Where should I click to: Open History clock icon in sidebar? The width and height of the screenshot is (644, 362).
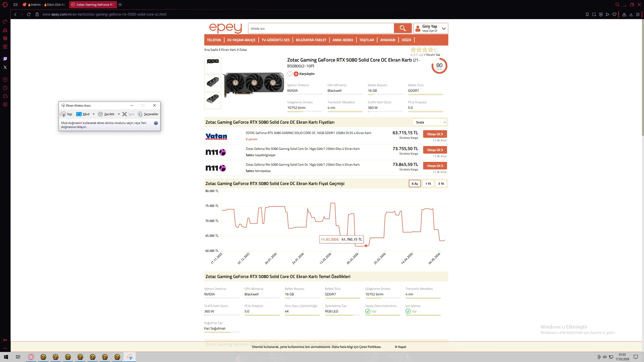pos(5,88)
